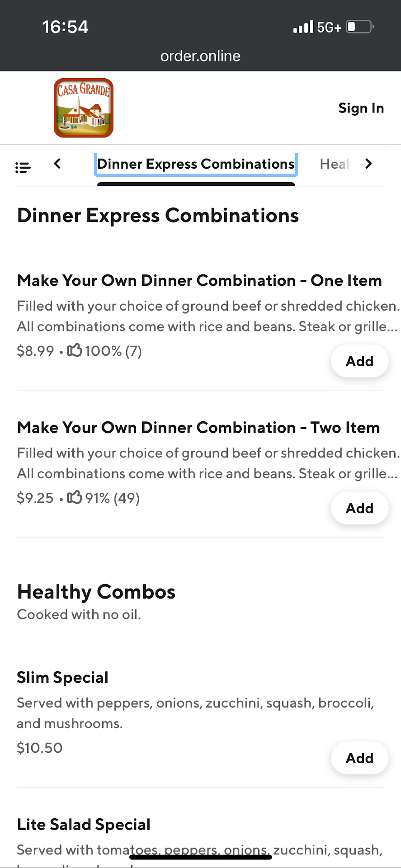Tap the thumbs-up icon showing 91% rating

pos(75,497)
